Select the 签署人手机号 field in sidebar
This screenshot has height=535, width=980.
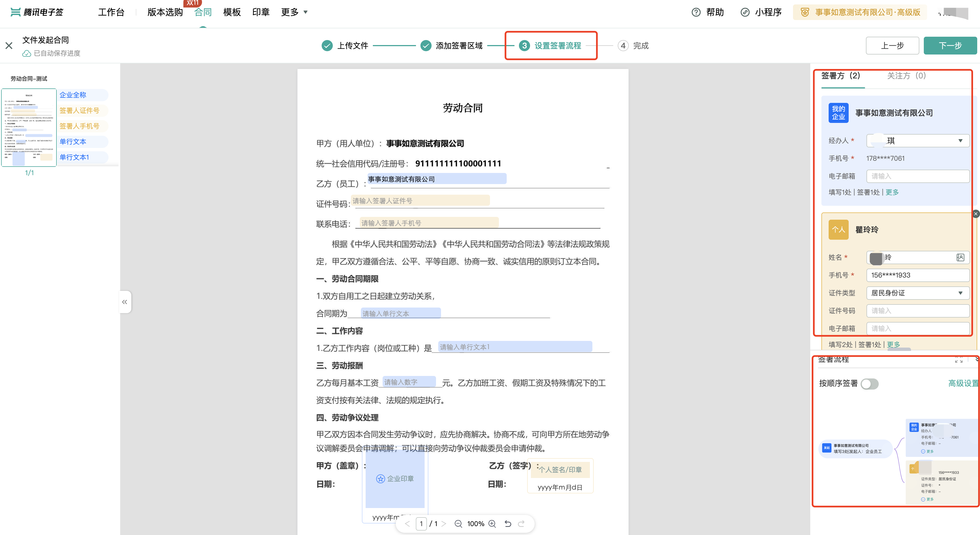pyautogui.click(x=83, y=126)
